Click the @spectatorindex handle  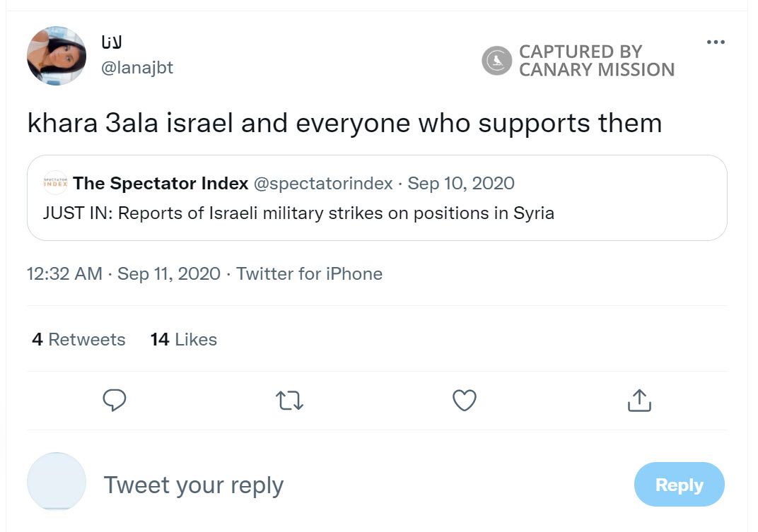323,184
